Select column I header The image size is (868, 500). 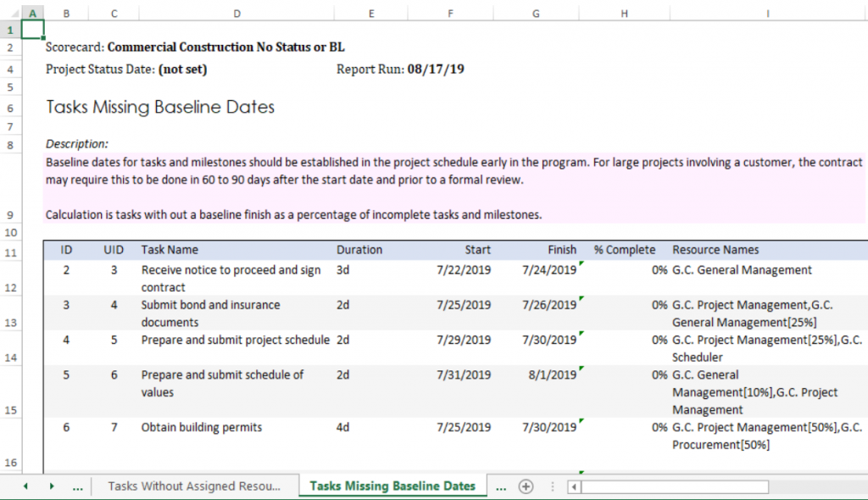pos(767,13)
